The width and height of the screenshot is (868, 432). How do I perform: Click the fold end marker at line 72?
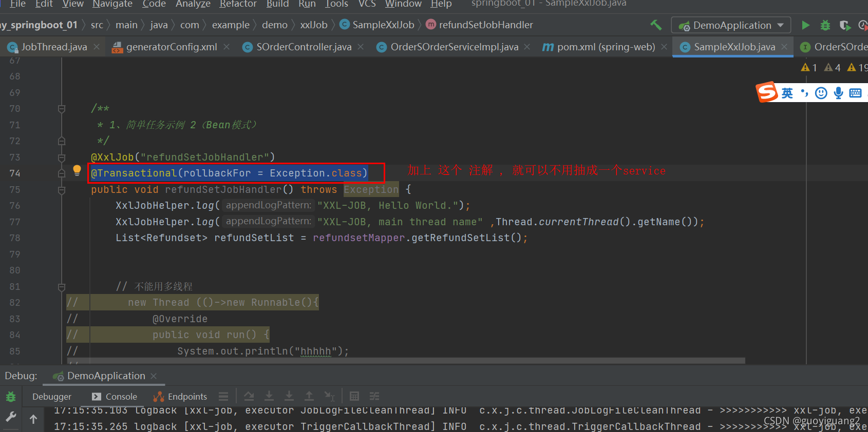click(62, 141)
